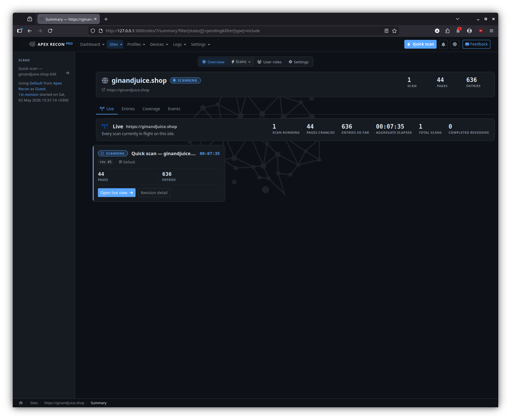Switch to the Entries tab
Image resolution: width=511 pixels, height=420 pixels.
tap(128, 109)
